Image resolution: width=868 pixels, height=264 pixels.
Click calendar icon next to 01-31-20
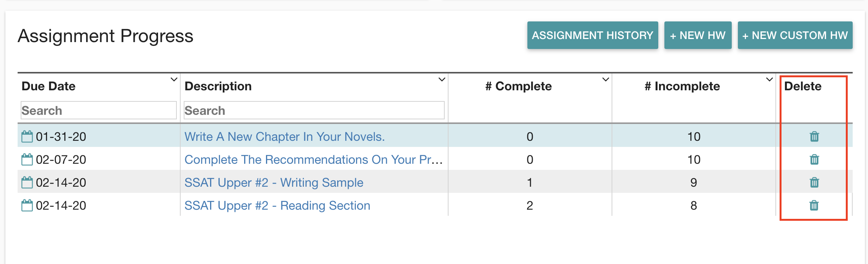point(27,136)
